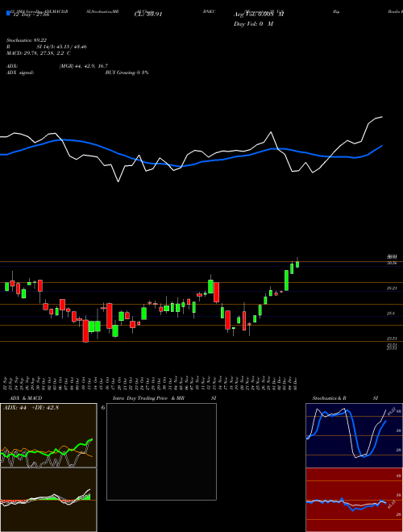Click the '(MGR) 44, 42.9, 16.7' ADX values
403x532 pixels.
[x=82, y=66]
